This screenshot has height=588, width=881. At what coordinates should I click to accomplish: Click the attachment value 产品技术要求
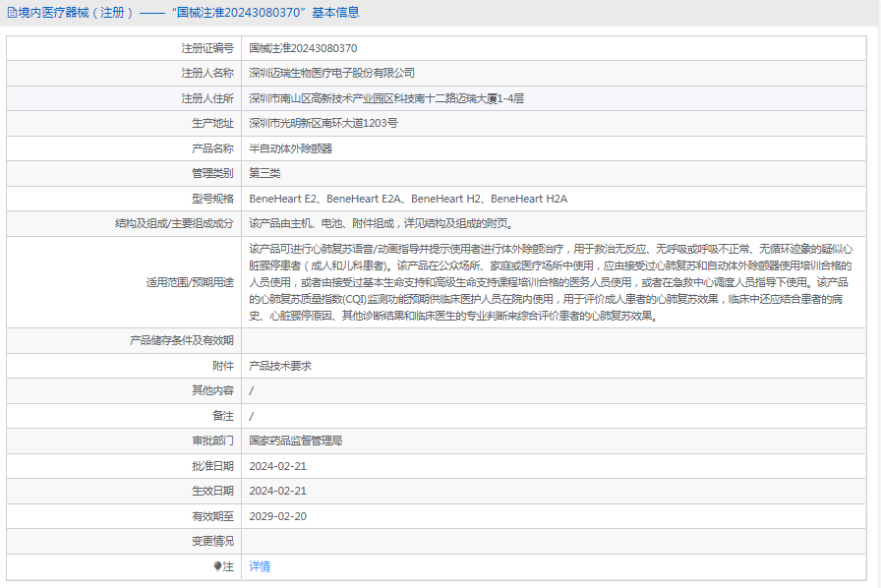280,366
